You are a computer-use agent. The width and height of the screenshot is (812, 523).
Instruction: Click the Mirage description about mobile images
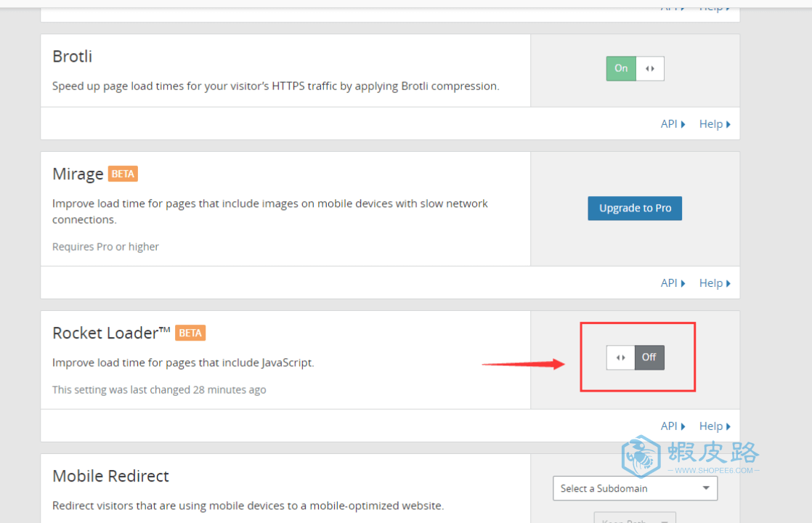point(269,211)
